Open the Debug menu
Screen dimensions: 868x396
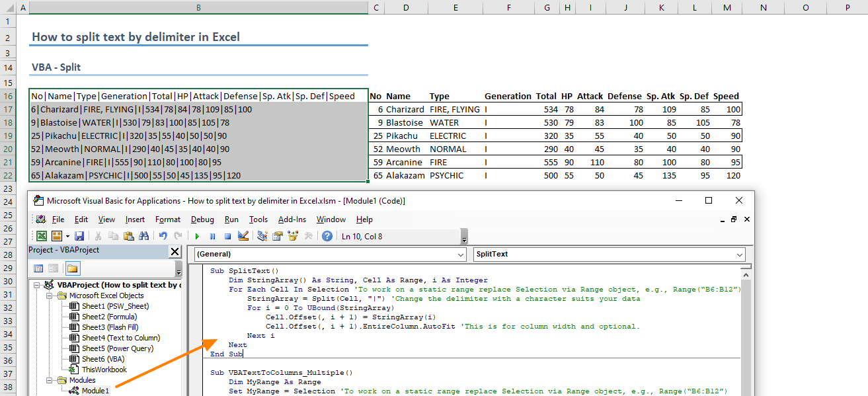coord(202,219)
